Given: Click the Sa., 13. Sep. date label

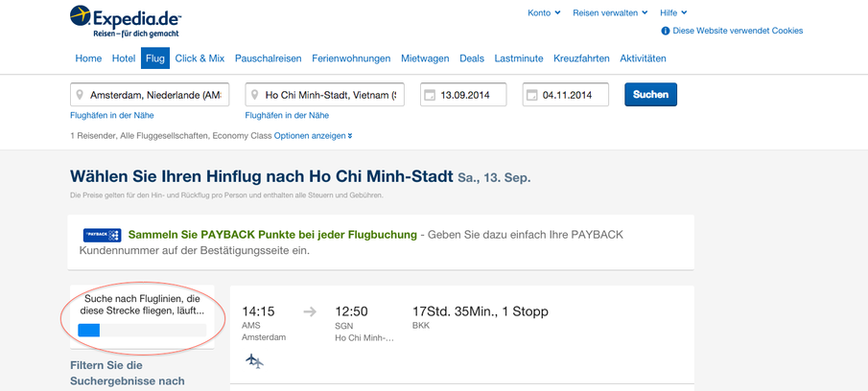Looking at the screenshot, I should pos(494,178).
